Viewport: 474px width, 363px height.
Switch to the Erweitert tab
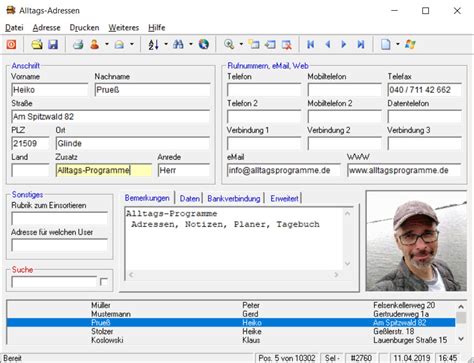[x=284, y=198]
